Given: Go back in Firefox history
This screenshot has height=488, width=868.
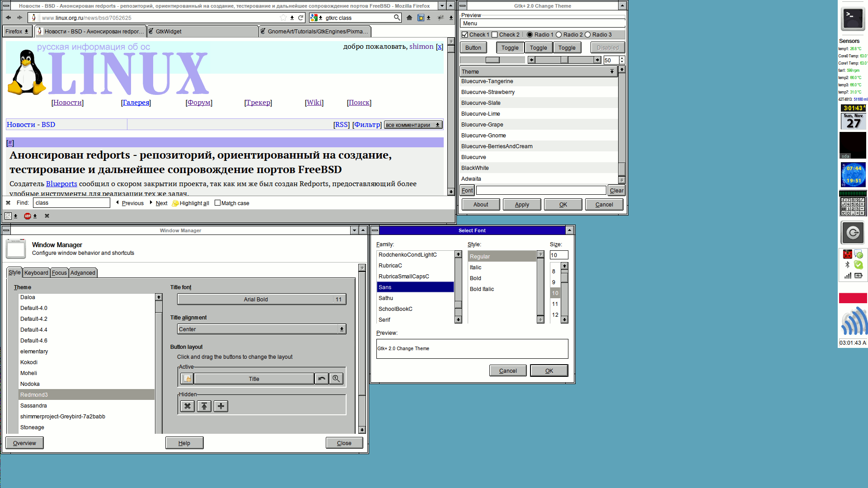Looking at the screenshot, I should point(8,18).
